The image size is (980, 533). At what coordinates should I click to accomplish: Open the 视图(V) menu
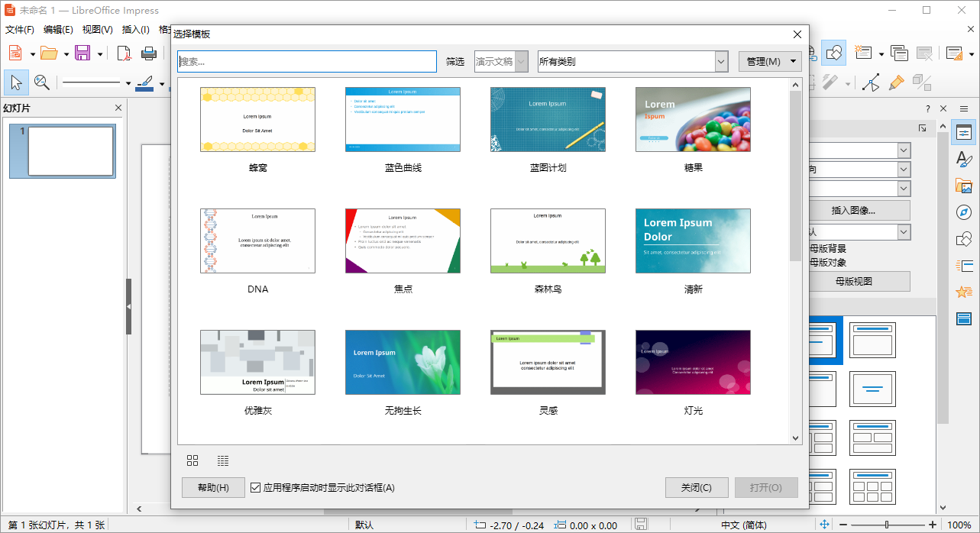96,30
